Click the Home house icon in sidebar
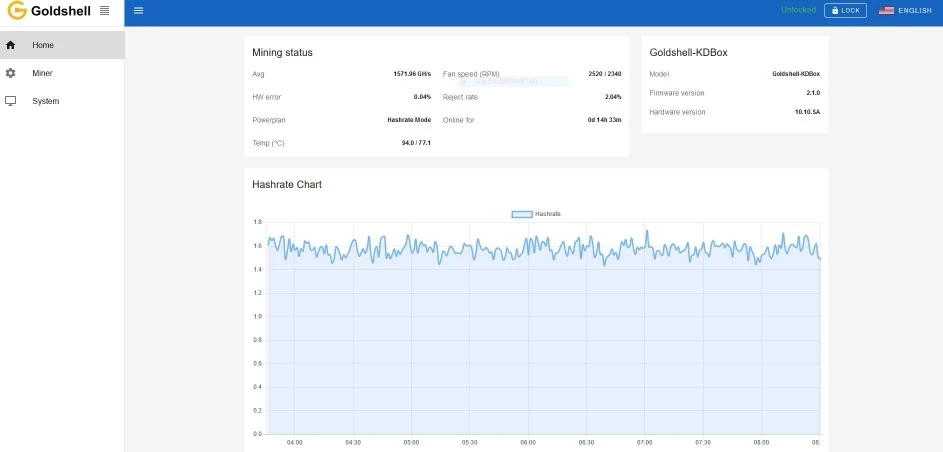The height and width of the screenshot is (452, 943). click(x=10, y=45)
